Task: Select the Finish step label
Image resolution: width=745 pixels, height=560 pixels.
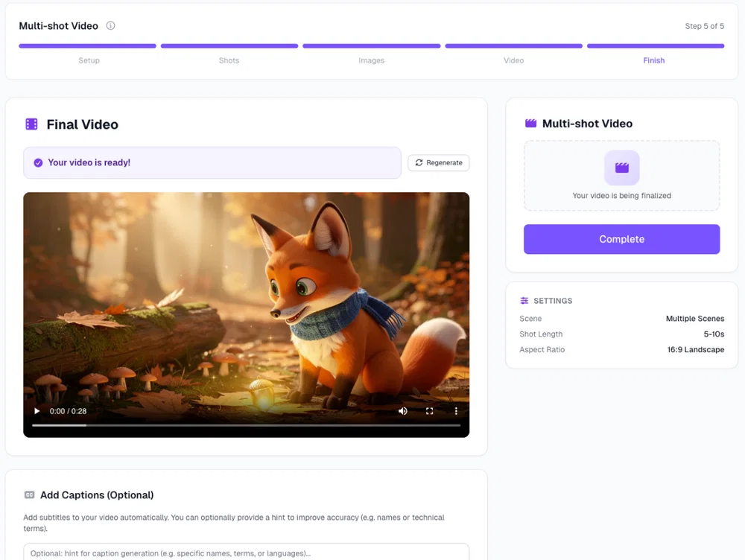Action: (x=654, y=60)
